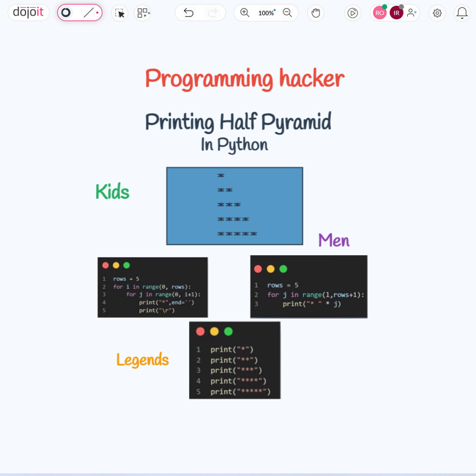The image size is (476, 476).
Task: Open notifications bell
Action: click(x=462, y=13)
